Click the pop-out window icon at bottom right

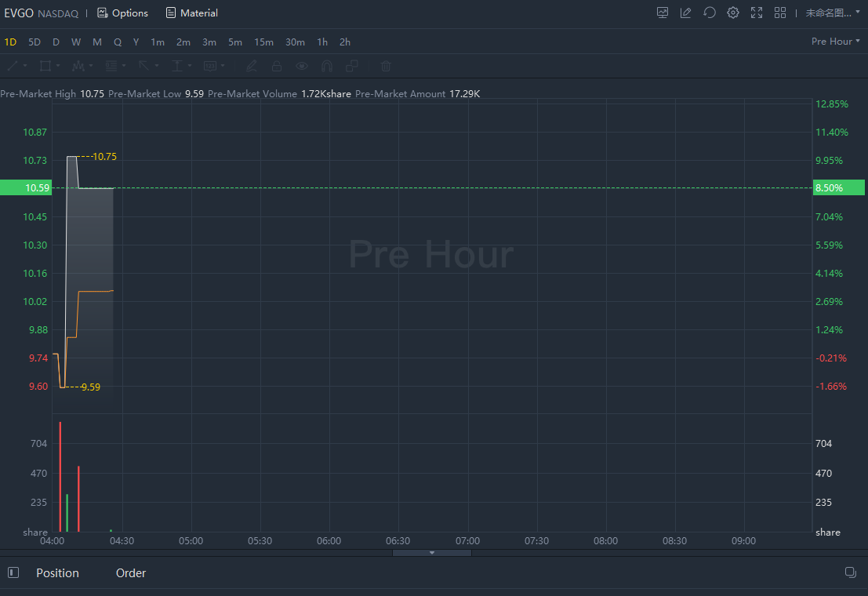[851, 572]
